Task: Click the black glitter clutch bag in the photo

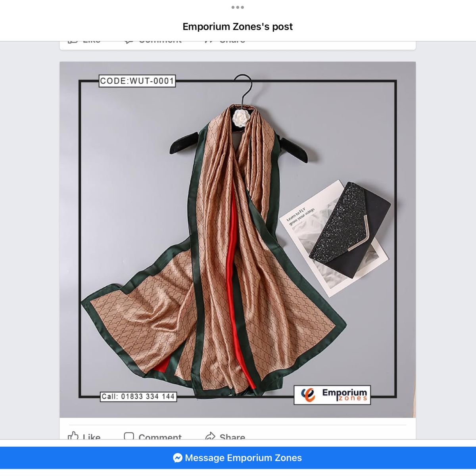Action: (350, 229)
